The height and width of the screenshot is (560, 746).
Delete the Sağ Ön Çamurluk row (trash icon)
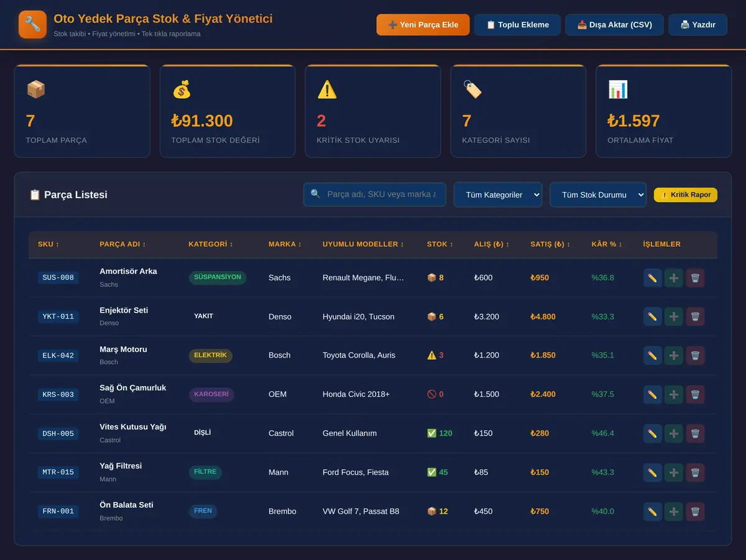point(695,395)
